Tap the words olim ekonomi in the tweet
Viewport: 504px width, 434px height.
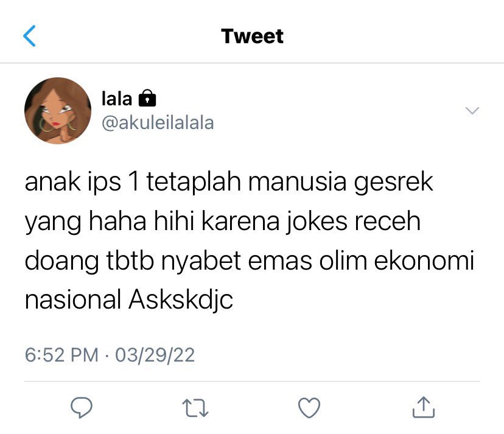(397, 261)
